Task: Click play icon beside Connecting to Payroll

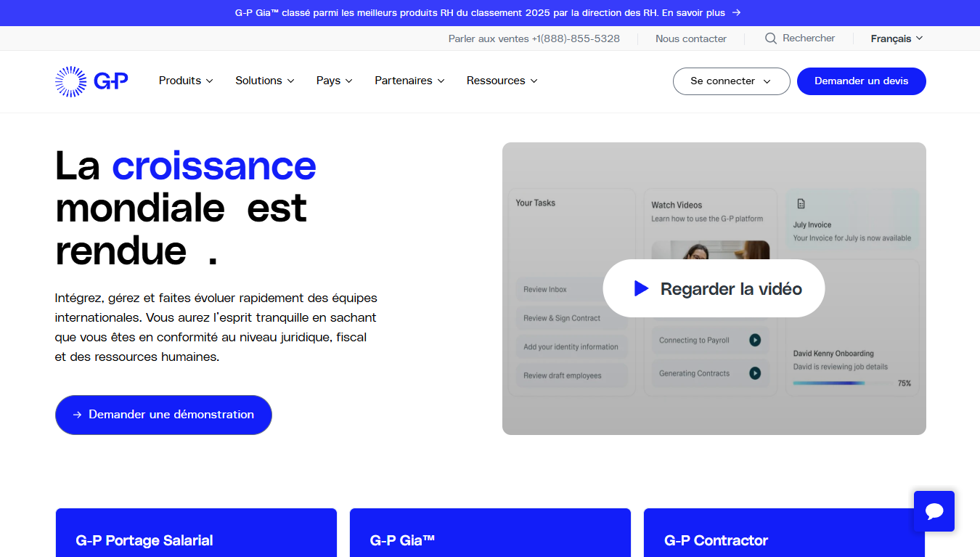Action: [x=755, y=340]
